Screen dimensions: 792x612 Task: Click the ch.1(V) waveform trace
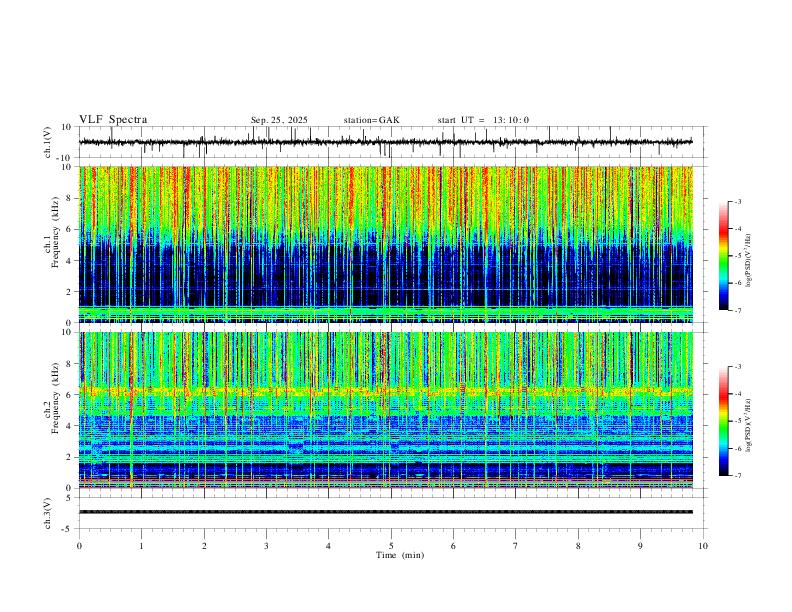[x=386, y=142]
